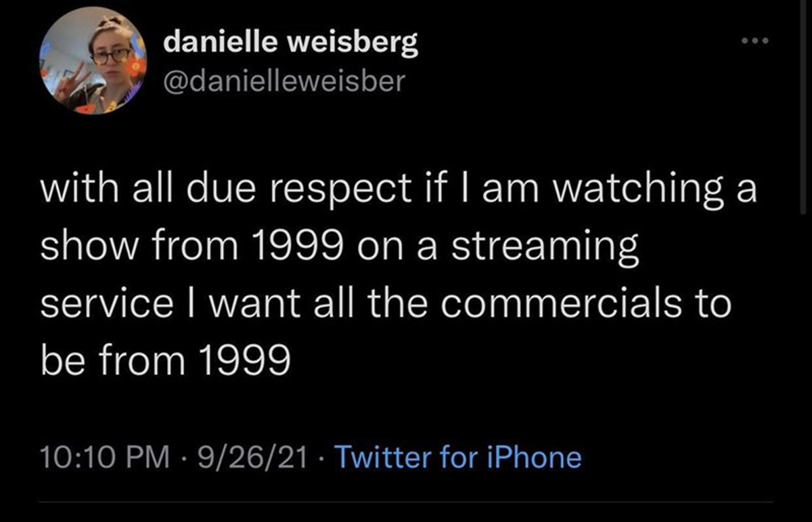Click the @danielleweisber handle
This screenshot has width=812, height=522.
285,81
